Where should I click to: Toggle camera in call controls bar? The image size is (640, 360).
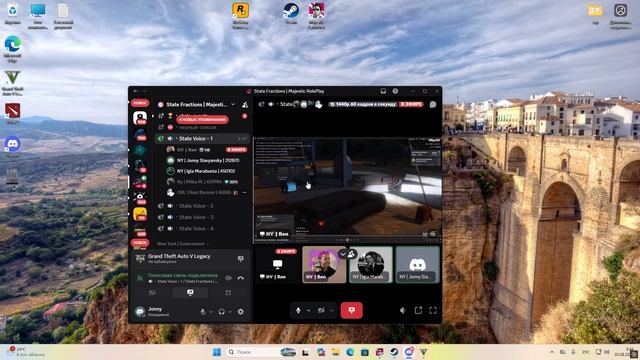pos(322,310)
